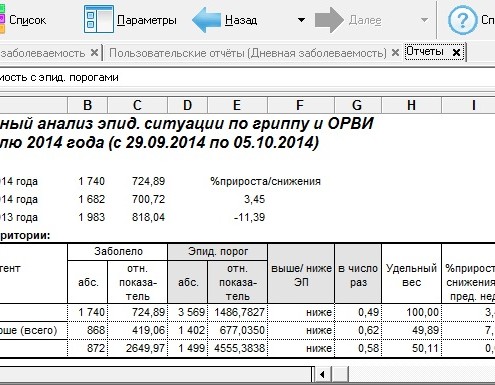The height and width of the screenshot is (385, 495).
Task: Click the Параметры button label
Action: coord(147,20)
